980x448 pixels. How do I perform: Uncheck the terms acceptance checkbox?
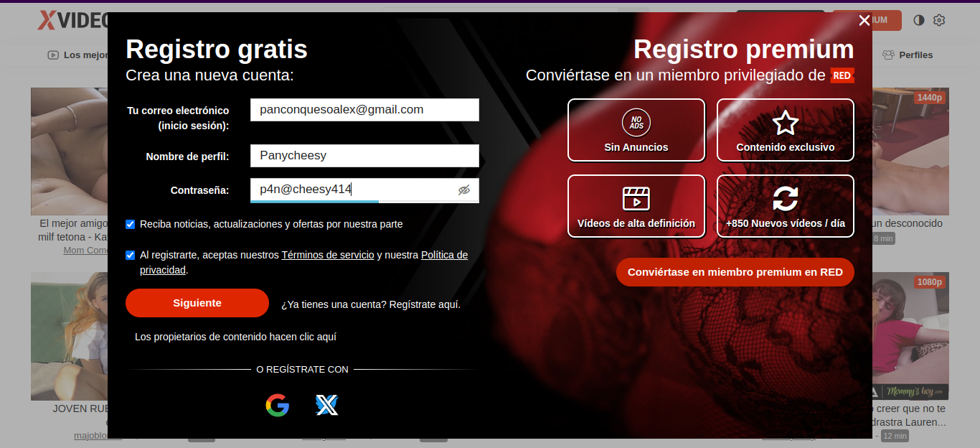131,255
